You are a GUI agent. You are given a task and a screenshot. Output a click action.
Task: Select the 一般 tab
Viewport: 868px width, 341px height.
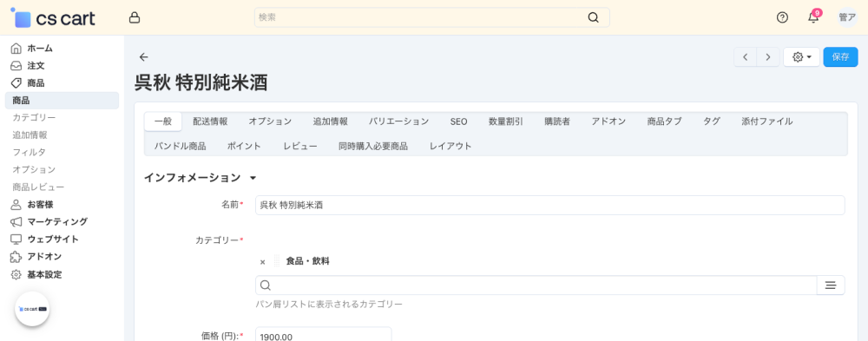tap(163, 121)
